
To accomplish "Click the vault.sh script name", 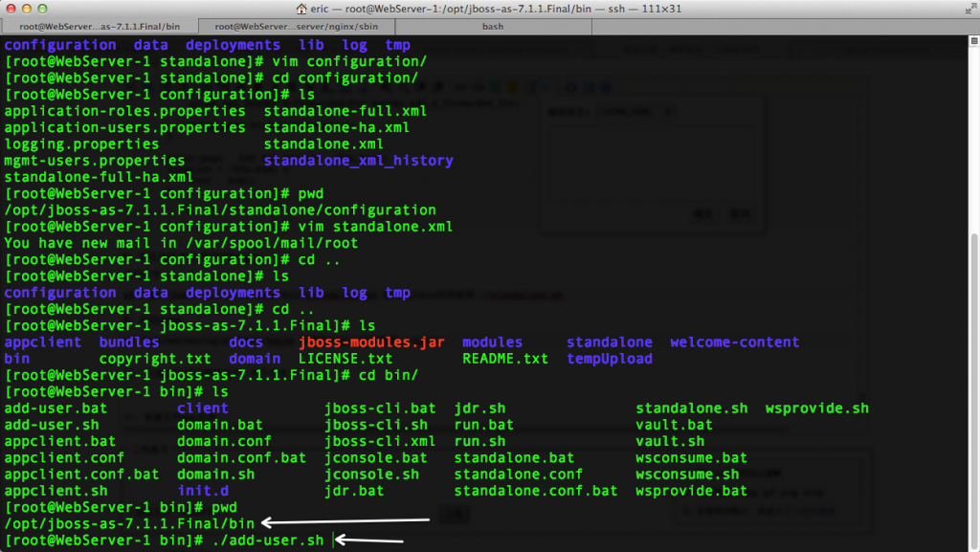I will (x=670, y=441).
